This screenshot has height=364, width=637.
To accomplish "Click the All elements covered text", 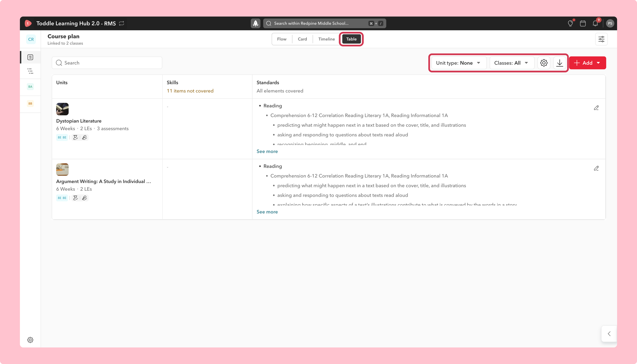I will [280, 91].
